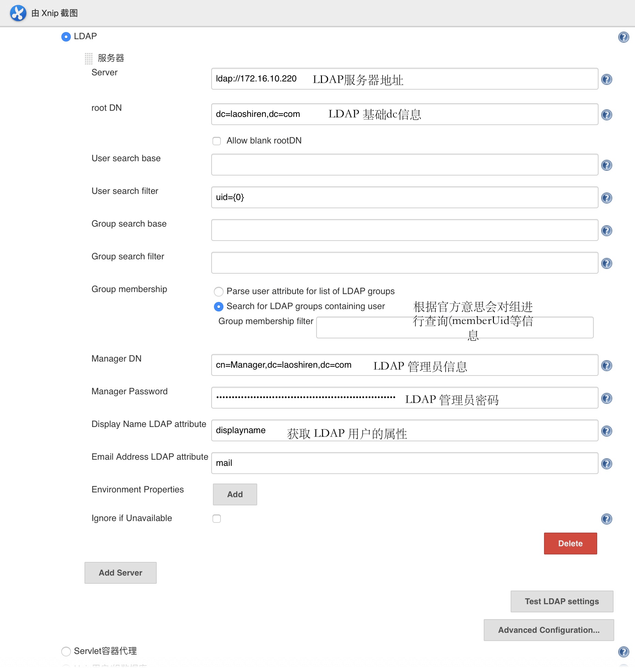Click the Xnip app icon in title bar
Image resolution: width=635 pixels, height=672 pixels.
[18, 13]
